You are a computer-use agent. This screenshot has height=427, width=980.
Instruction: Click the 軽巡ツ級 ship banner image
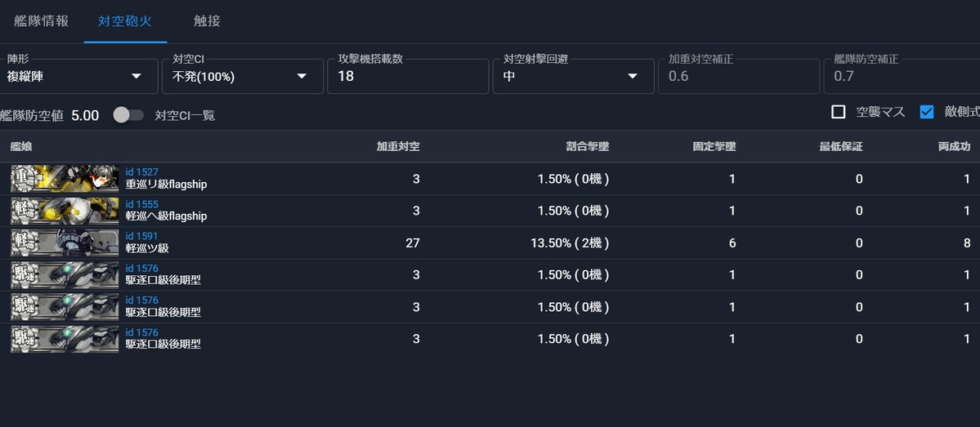point(65,242)
